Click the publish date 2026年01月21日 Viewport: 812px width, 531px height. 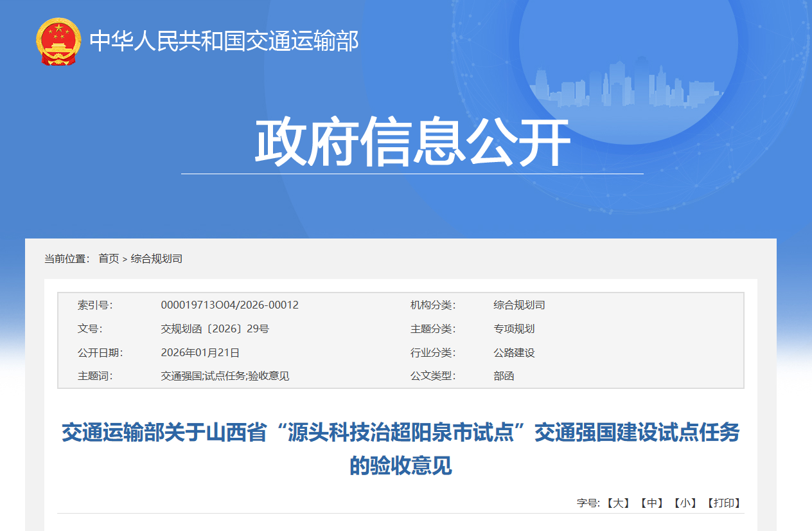click(200, 352)
